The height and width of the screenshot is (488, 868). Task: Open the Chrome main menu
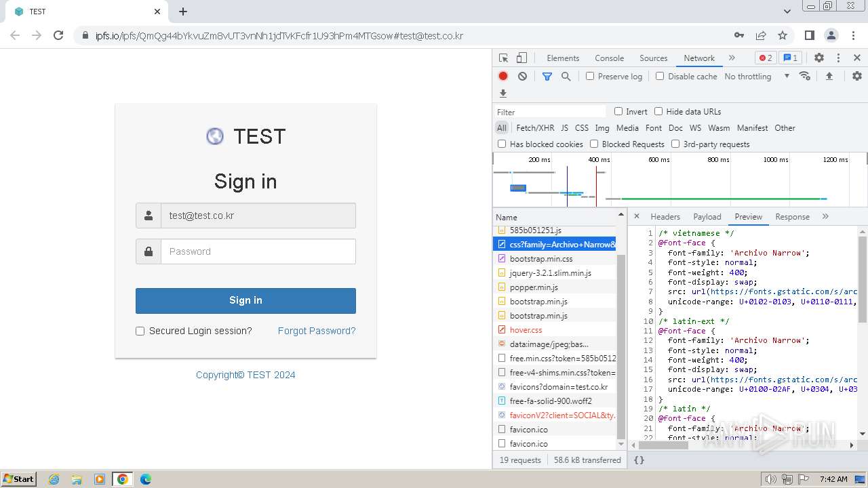[852, 36]
